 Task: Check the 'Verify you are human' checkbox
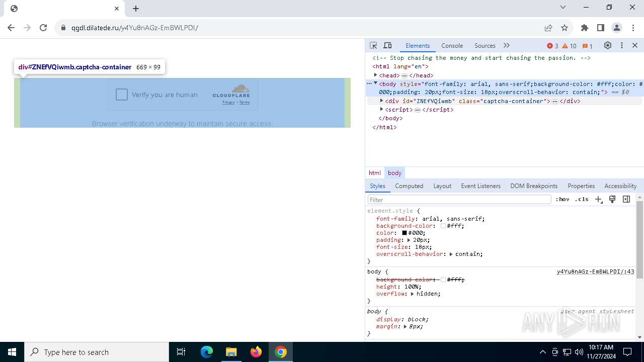pyautogui.click(x=122, y=95)
